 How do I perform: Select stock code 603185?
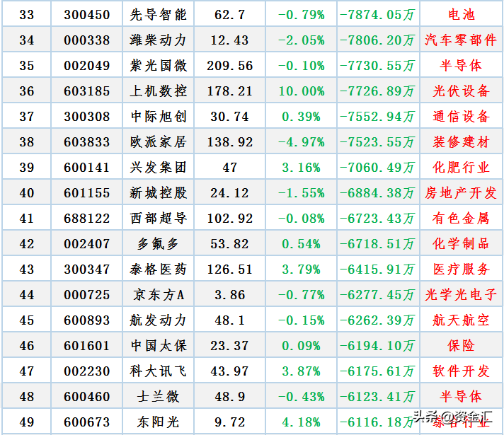click(87, 91)
